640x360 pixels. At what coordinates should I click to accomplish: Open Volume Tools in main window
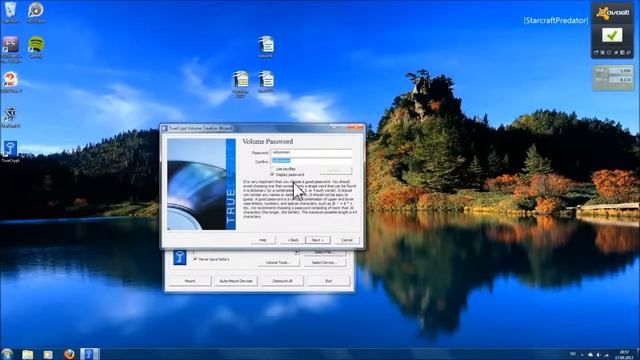pos(278,262)
